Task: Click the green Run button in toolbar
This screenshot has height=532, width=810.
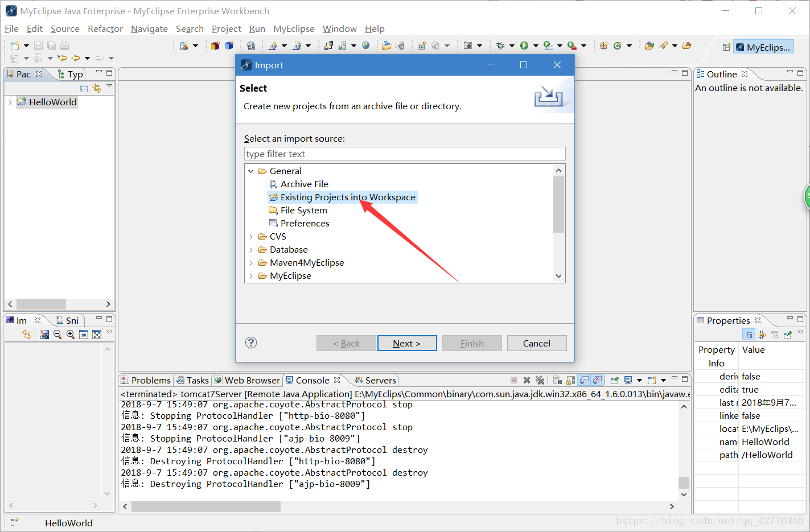Action: click(524, 46)
